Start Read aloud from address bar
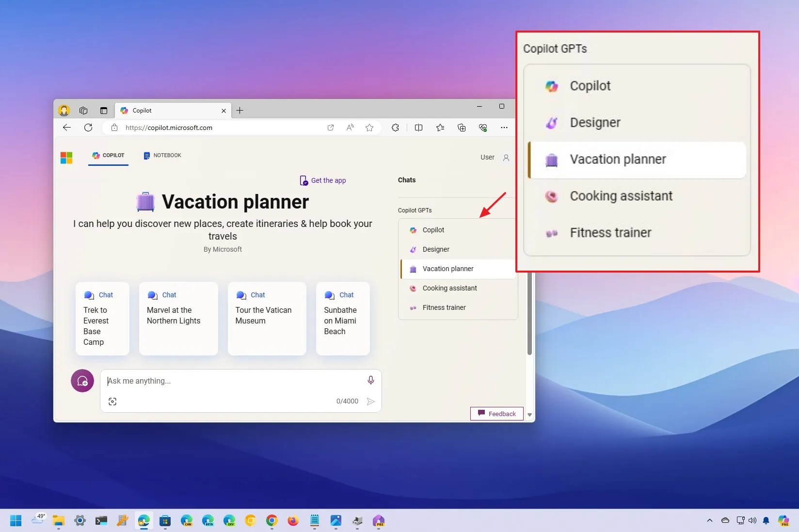799x532 pixels. click(350, 128)
